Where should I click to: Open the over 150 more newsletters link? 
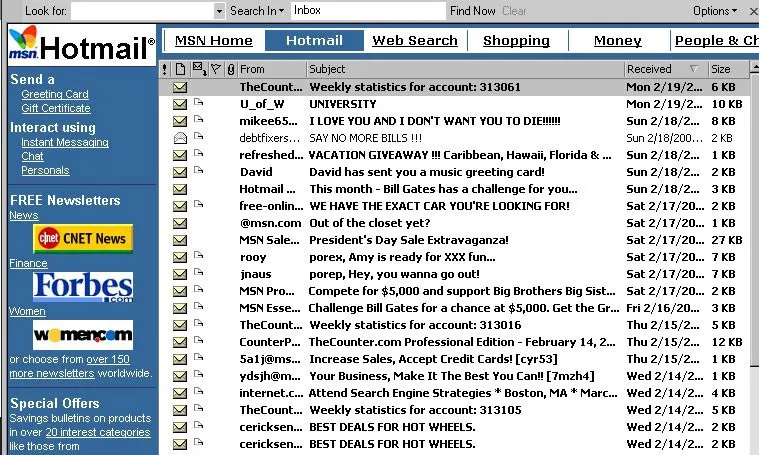(x=108, y=360)
